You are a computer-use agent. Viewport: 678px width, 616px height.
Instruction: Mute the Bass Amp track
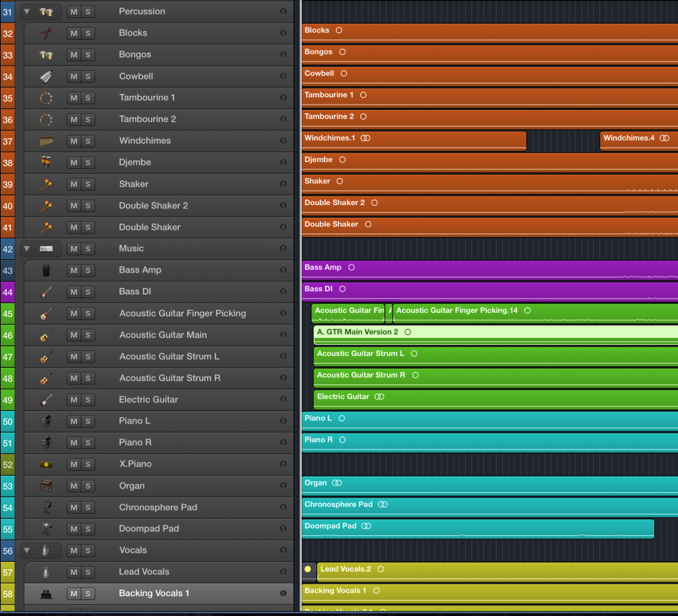tap(74, 271)
